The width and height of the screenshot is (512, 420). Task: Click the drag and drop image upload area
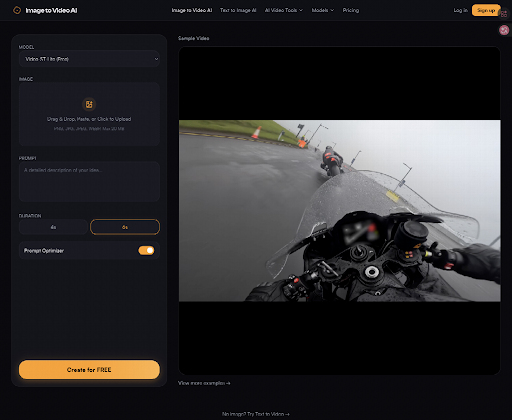(89, 114)
